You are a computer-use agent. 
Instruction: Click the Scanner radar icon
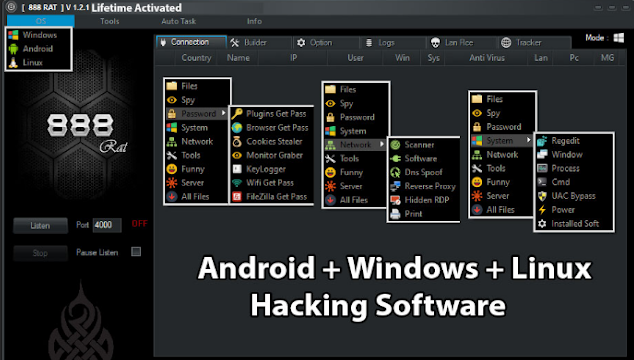[395, 144]
